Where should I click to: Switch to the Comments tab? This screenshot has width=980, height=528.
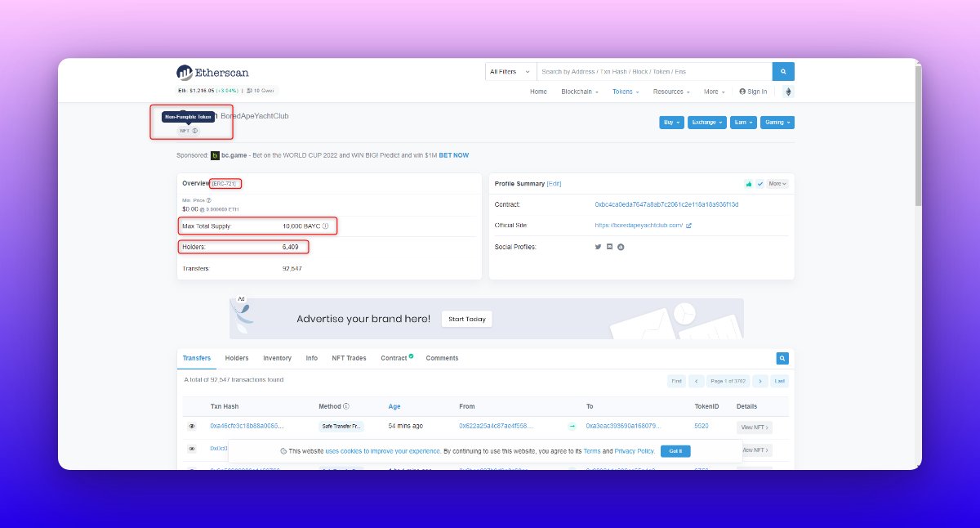coord(442,358)
